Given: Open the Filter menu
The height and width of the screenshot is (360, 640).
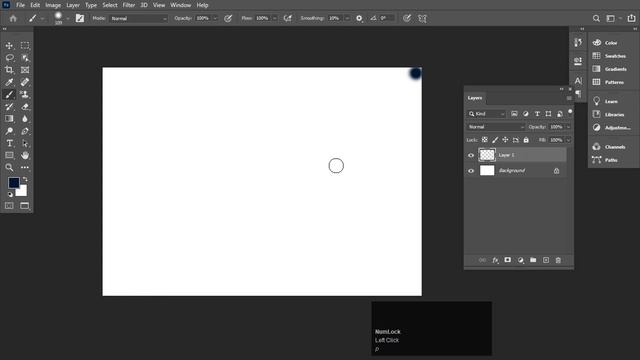Looking at the screenshot, I should point(129,5).
